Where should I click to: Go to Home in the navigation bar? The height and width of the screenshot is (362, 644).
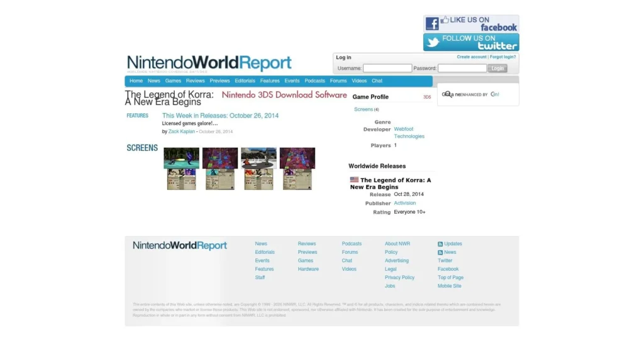click(136, 81)
